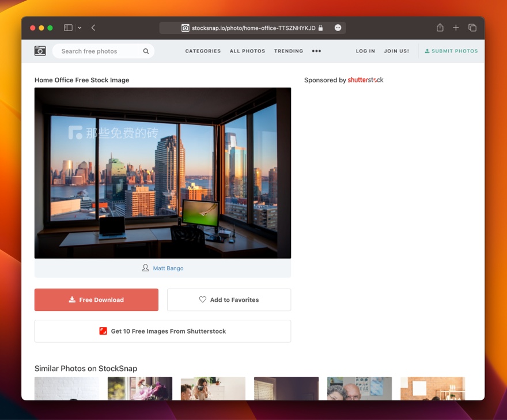Screen dimensions: 507x420
Task: Open Matt Bango's profile link
Action: click(168, 268)
